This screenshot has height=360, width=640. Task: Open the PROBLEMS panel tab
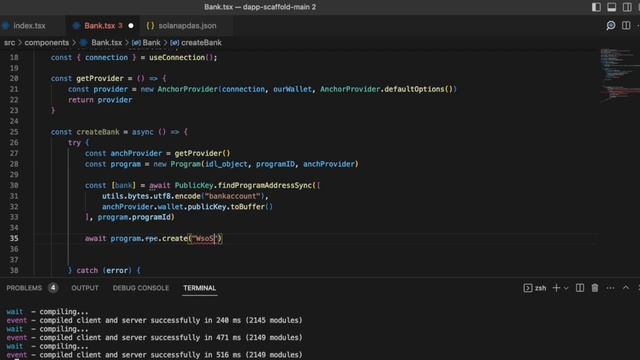24,288
